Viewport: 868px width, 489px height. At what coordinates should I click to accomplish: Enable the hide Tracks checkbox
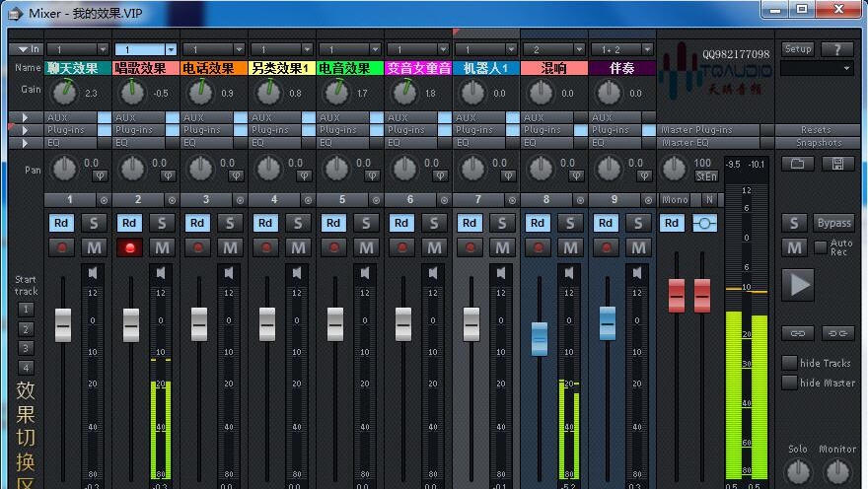(789, 363)
